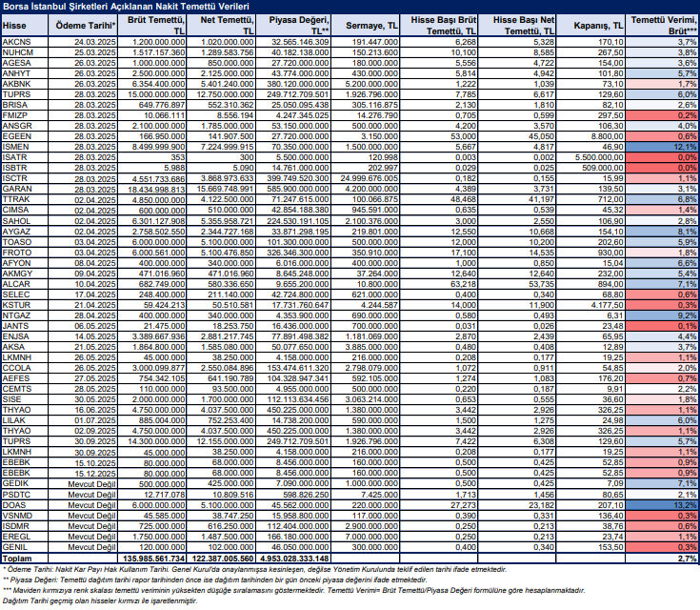Select the Sermaye, TL column header
Viewport: 700px width, 610px height.
click(x=366, y=26)
